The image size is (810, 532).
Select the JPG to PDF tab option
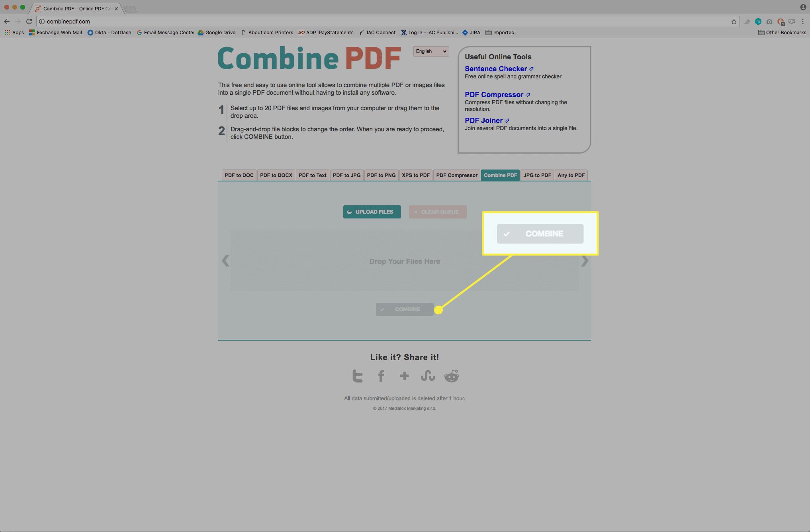(537, 175)
